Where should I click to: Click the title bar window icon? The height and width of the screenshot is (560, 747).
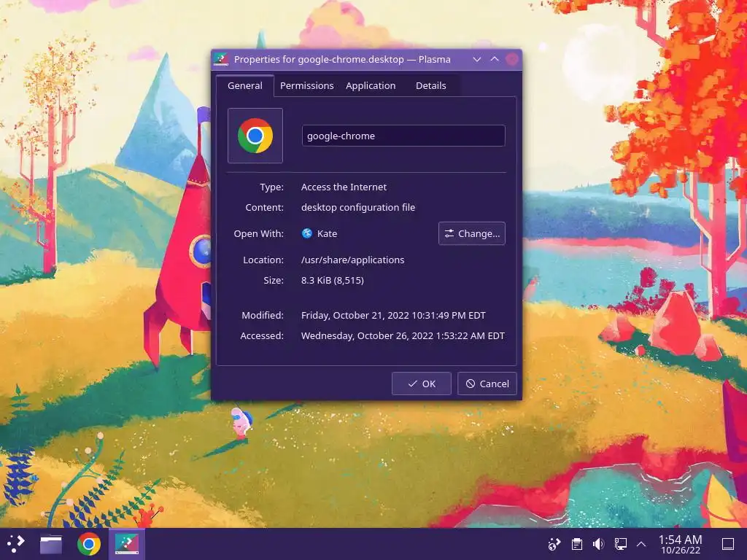click(x=221, y=60)
